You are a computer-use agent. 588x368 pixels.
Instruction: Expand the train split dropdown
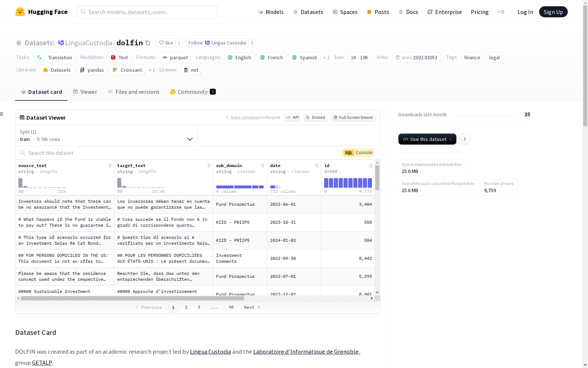pyautogui.click(x=107, y=135)
